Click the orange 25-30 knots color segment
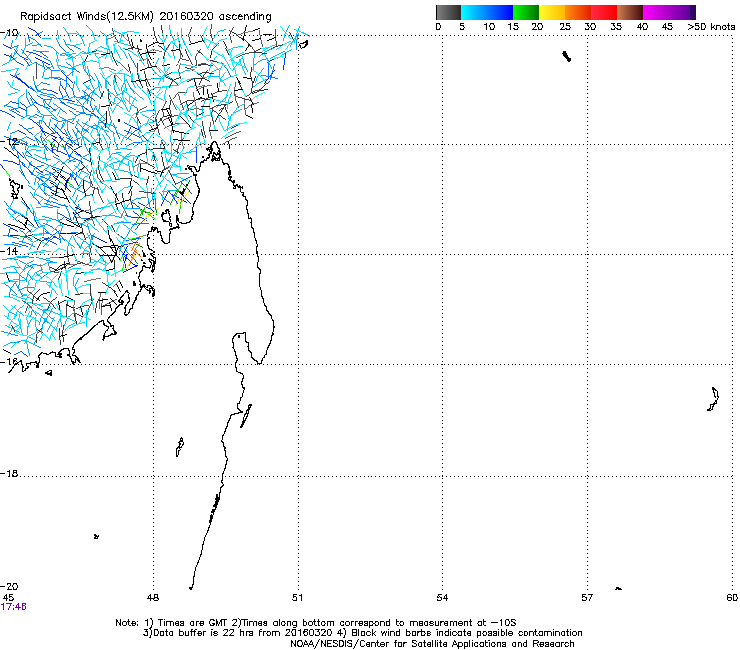The image size is (740, 650). coord(578,12)
